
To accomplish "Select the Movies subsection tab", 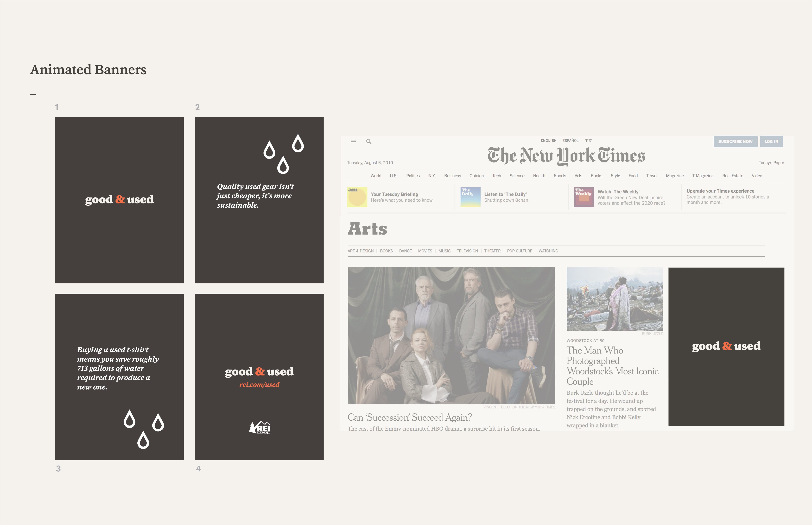I will pos(425,251).
